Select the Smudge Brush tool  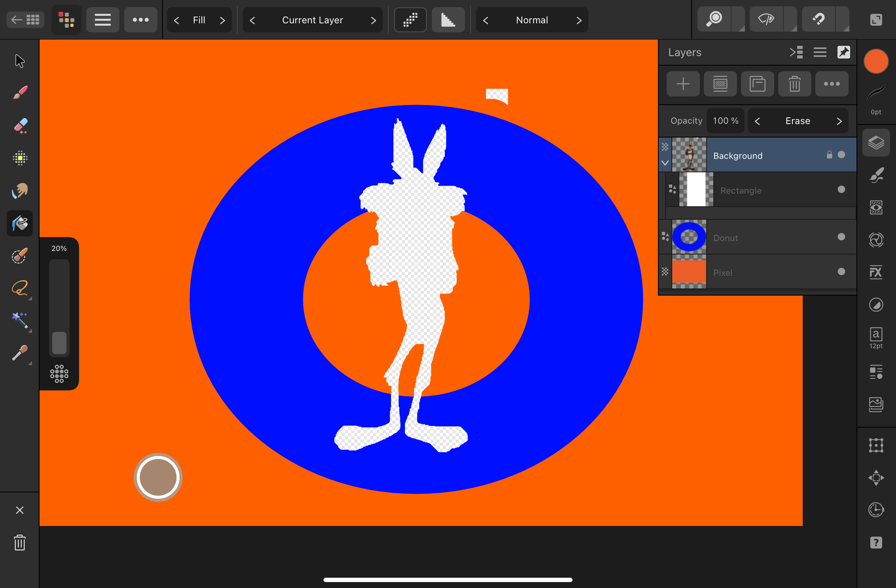click(20, 190)
